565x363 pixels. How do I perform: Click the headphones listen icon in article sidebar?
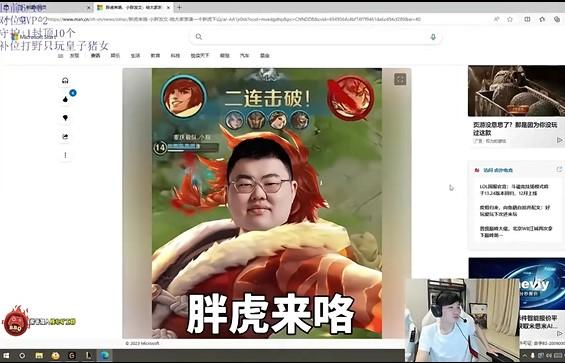pos(65,80)
